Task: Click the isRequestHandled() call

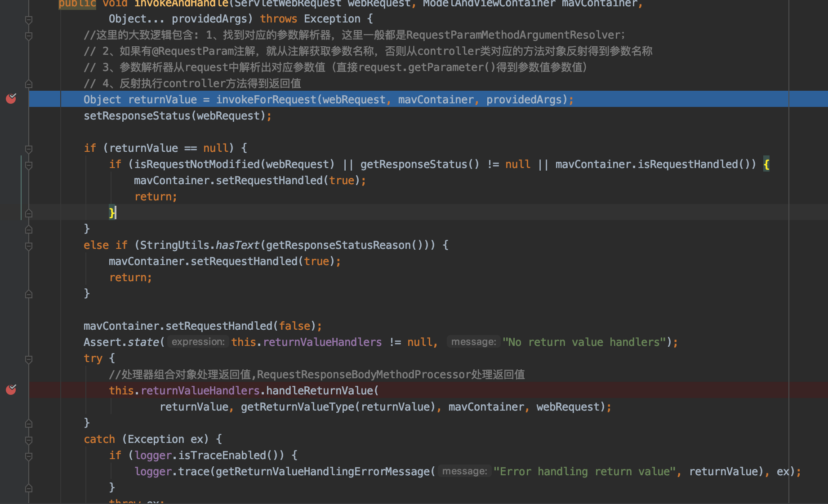Action: click(694, 164)
